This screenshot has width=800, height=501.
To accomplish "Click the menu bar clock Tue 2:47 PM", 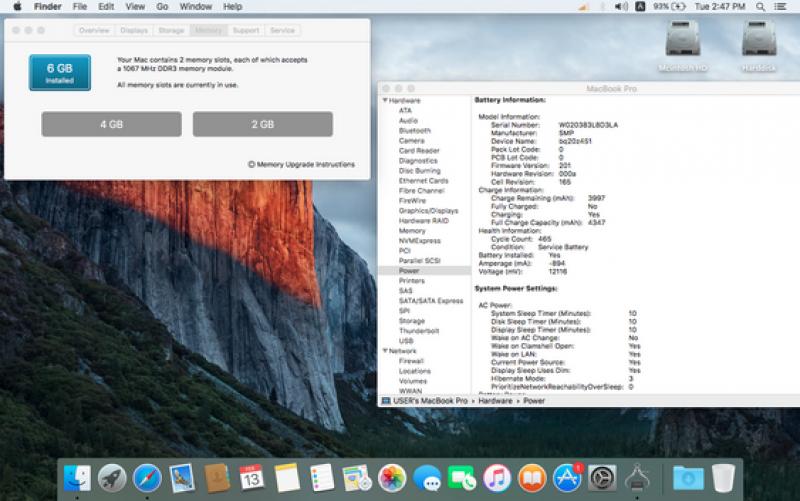I will [719, 7].
